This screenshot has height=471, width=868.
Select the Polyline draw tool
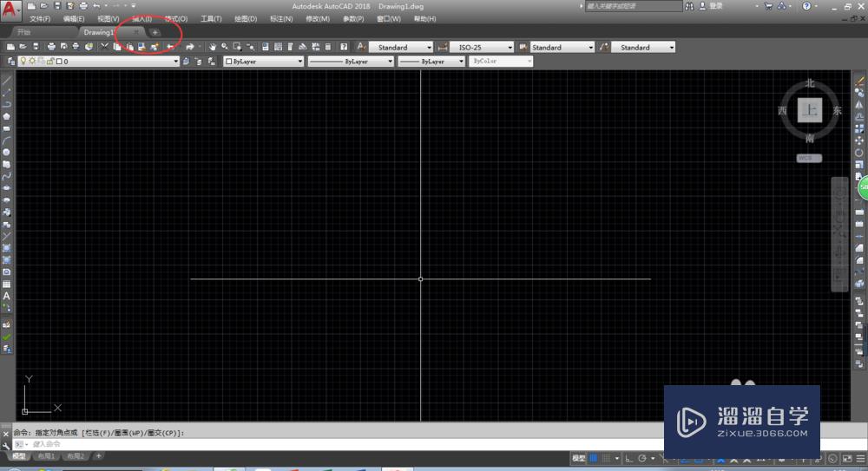coord(7,104)
